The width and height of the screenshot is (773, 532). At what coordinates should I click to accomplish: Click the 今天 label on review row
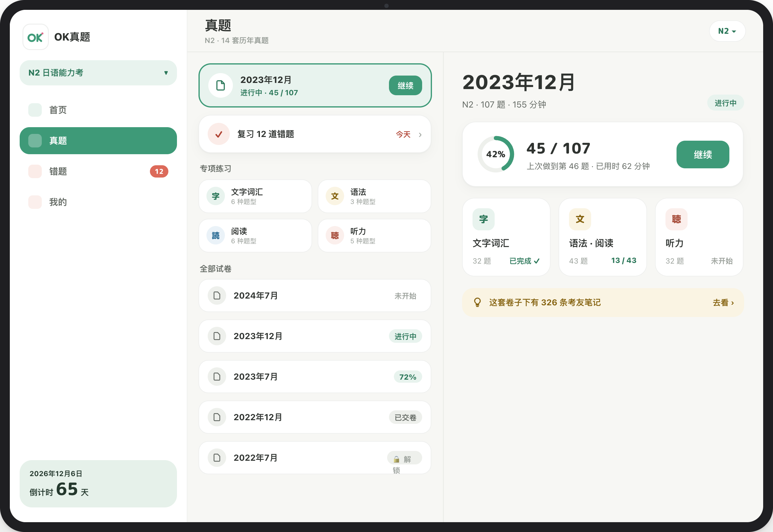[x=403, y=134]
